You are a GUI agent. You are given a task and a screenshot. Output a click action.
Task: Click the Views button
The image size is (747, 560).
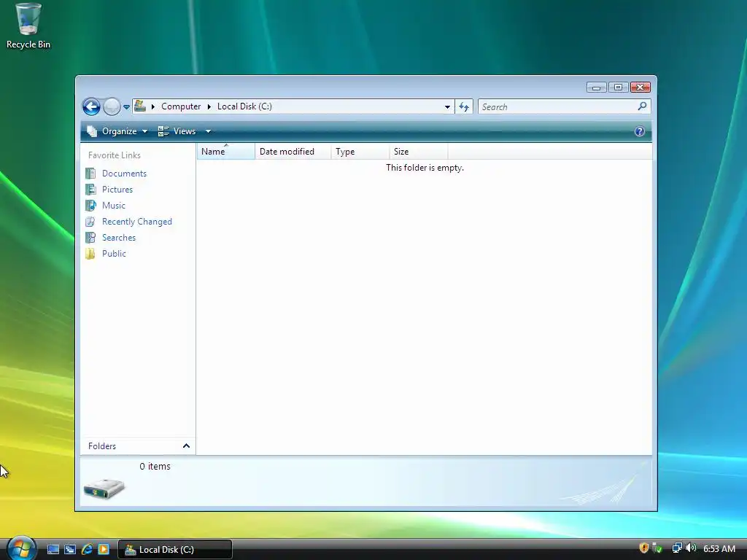177,131
